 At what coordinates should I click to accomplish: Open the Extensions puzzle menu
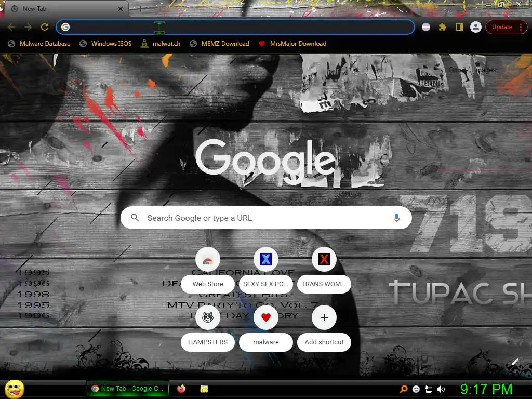coord(443,27)
